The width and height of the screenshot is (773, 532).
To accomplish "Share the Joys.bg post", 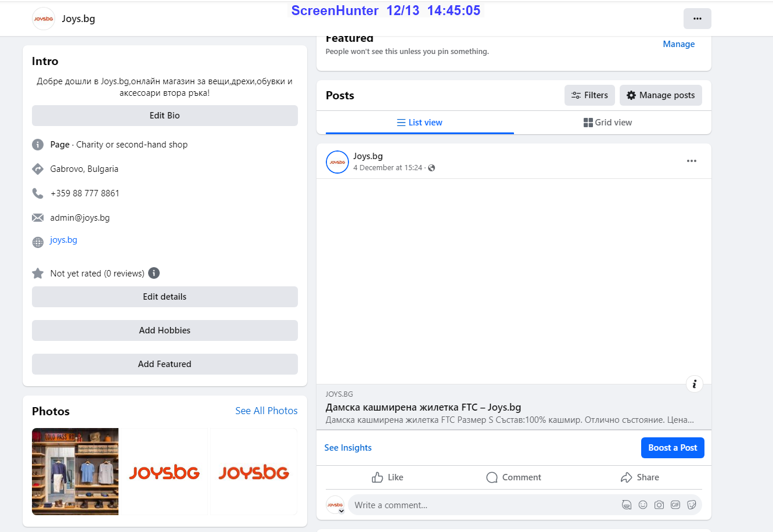I will pos(640,477).
